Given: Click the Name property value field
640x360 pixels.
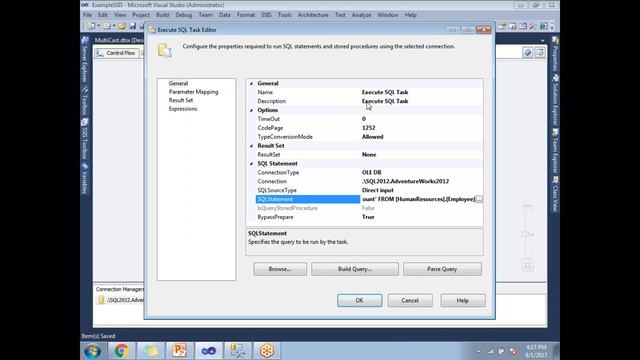Looking at the screenshot, I should point(422,92).
